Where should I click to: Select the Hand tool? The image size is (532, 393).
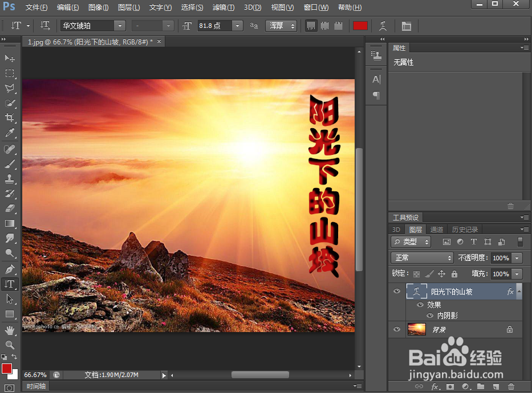click(x=9, y=329)
